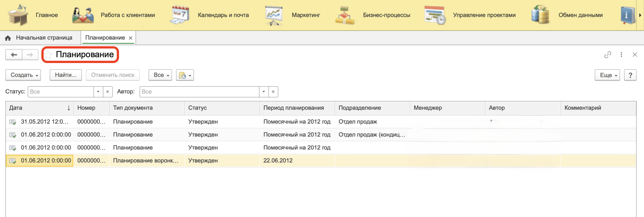
Task: Open Работа с клиентами handshake icon
Action: pyautogui.click(x=83, y=15)
